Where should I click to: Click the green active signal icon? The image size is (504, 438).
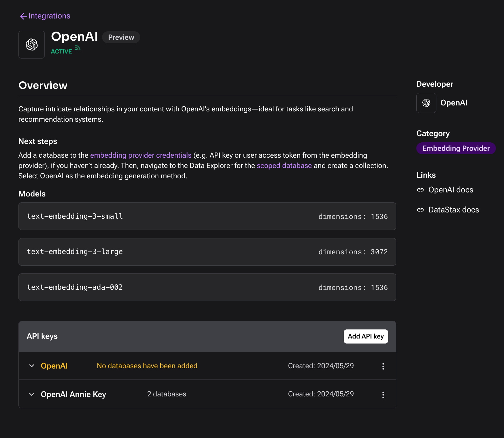[78, 48]
